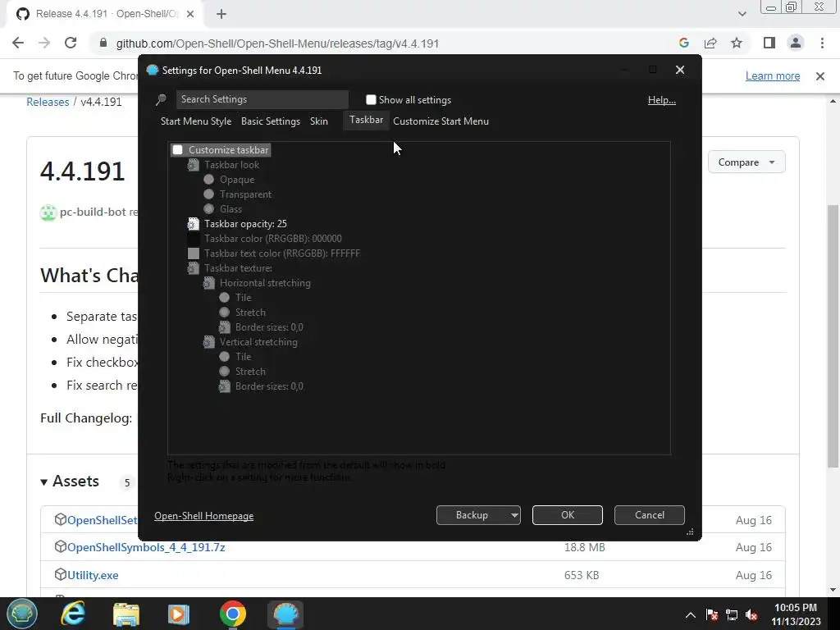Click the Taskbar color black swatch
The image size is (840, 630).
point(194,239)
